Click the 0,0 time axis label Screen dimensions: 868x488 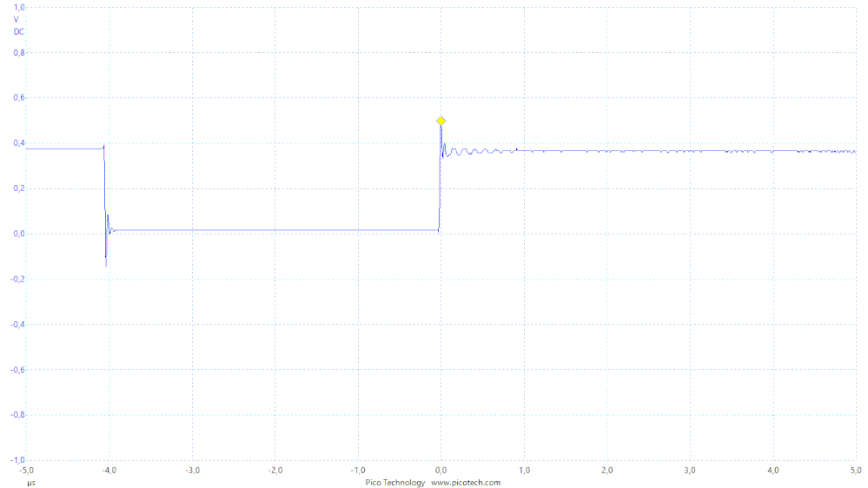(441, 471)
